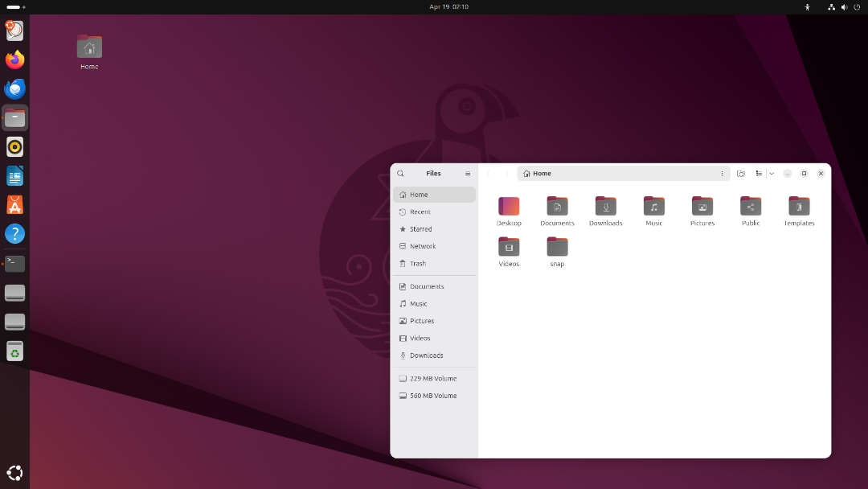Screen dimensions: 868x489
Task: Open the hamburger menu in the sidebar header
Action: click(468, 173)
